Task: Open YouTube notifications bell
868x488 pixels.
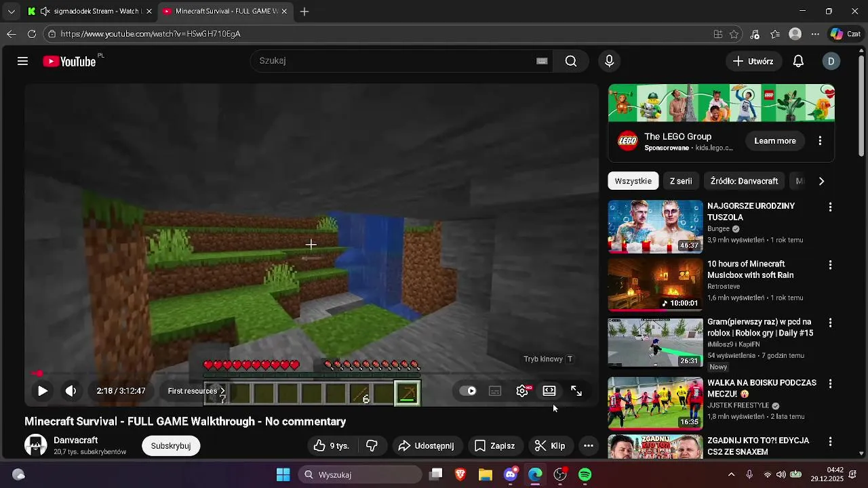Action: [798, 61]
